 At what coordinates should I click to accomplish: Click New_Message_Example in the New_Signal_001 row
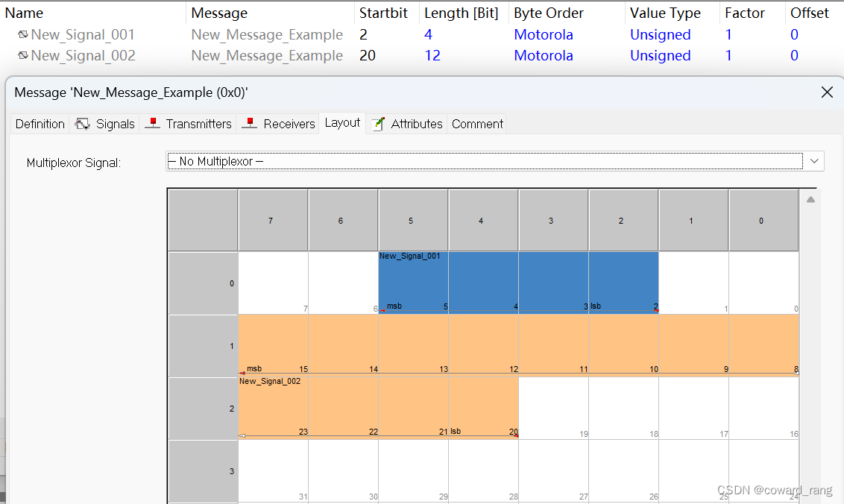(x=267, y=34)
